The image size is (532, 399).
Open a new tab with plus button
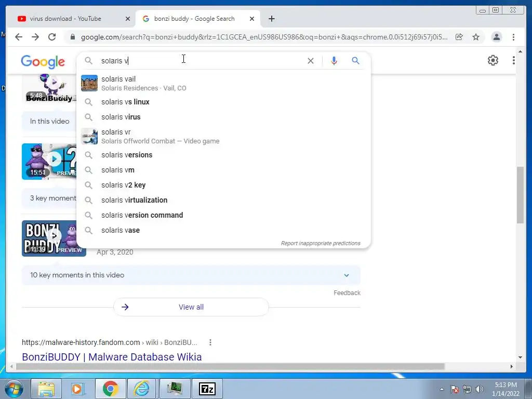[271, 19]
